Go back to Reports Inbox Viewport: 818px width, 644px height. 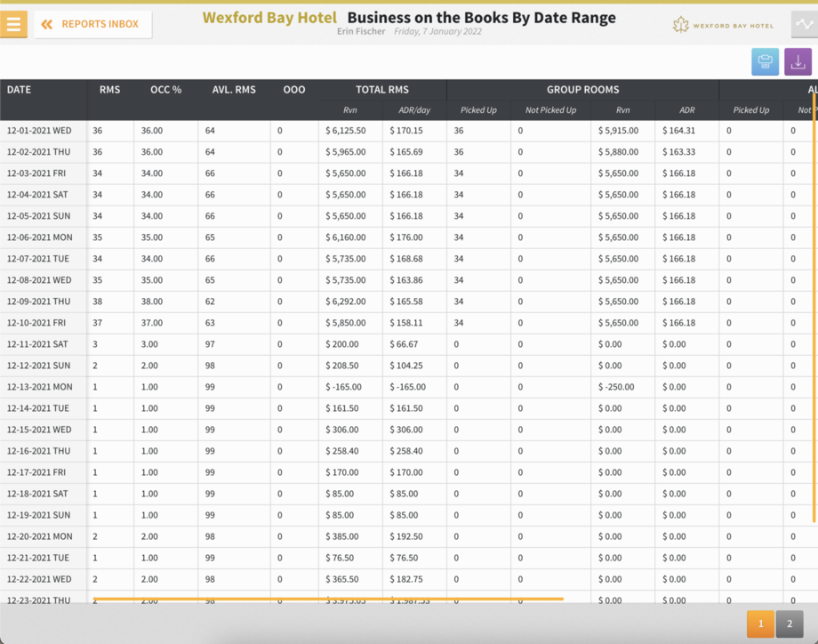(92, 24)
